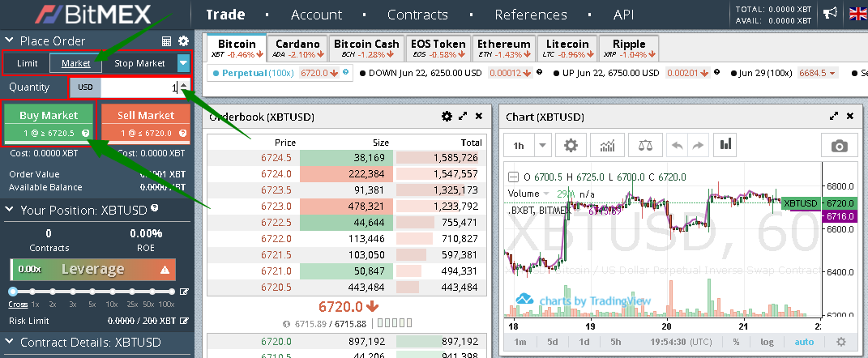Close the Chart (XBTUSD) panel
The height and width of the screenshot is (358, 868).
[x=850, y=116]
